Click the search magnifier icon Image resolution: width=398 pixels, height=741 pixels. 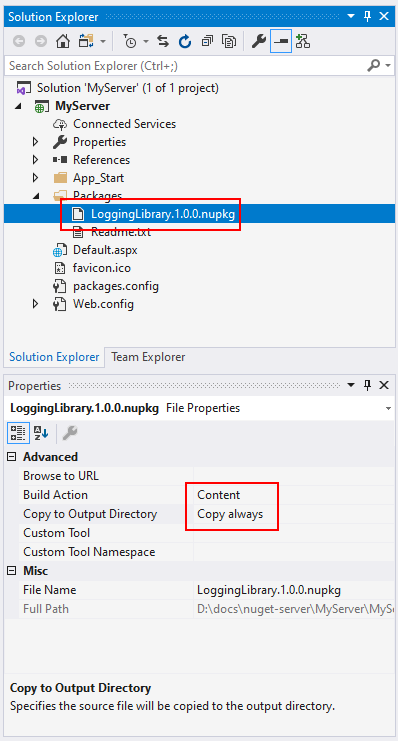coord(373,65)
